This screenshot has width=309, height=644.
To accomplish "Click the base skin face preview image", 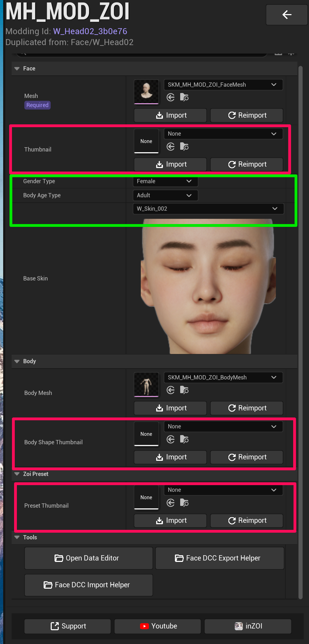I will 208,286.
